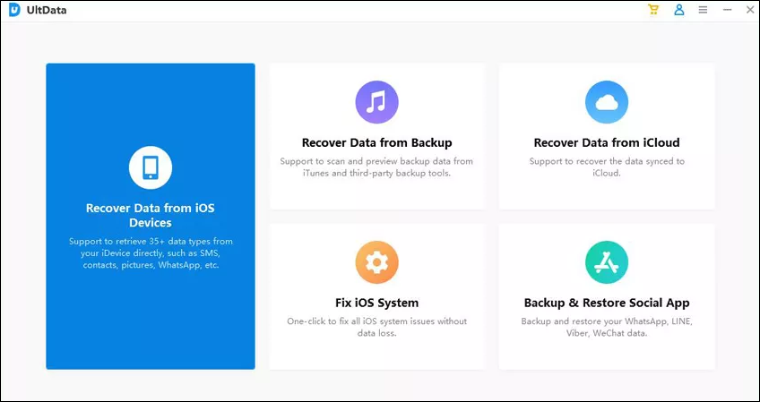Click the description about retrieving 35+ data types
Screen dimensions: 760x402
pyautogui.click(x=150, y=253)
